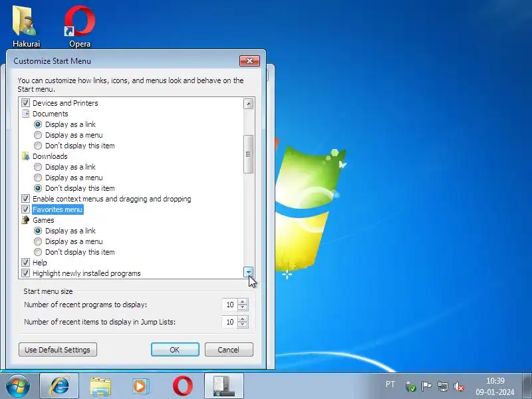Open the Windows Start button
This screenshot has width=532, height=399.
(x=18, y=386)
